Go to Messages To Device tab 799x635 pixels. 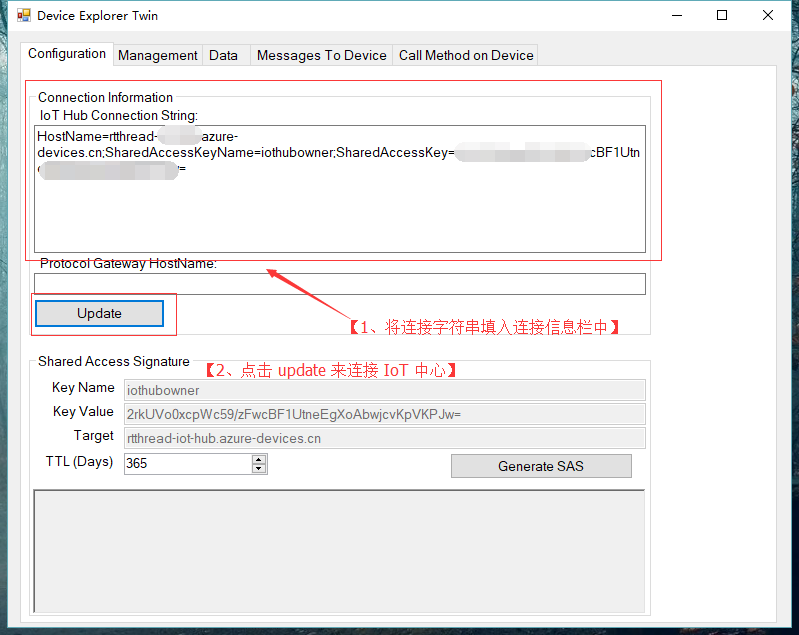321,56
